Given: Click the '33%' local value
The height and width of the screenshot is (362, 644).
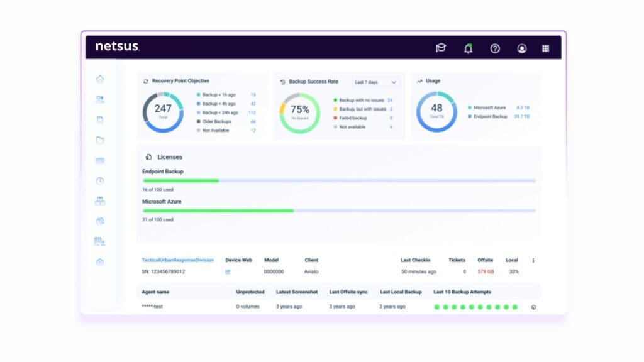Looking at the screenshot, I should (514, 271).
